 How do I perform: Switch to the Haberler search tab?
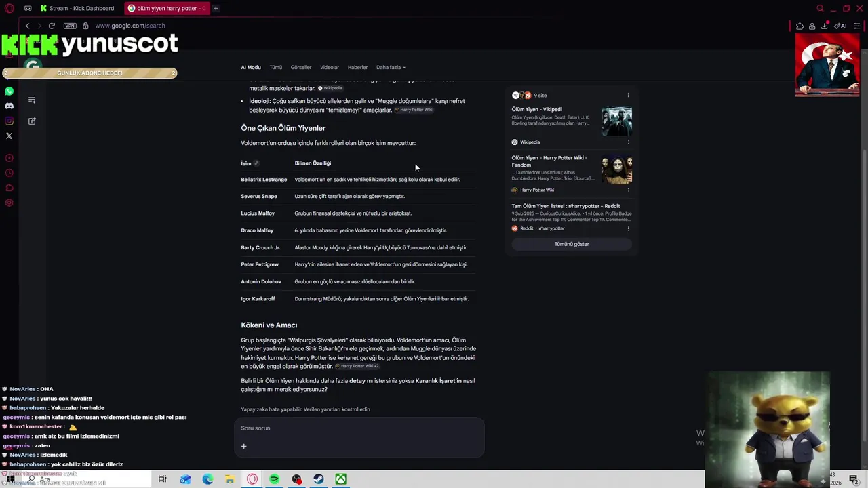click(x=357, y=67)
